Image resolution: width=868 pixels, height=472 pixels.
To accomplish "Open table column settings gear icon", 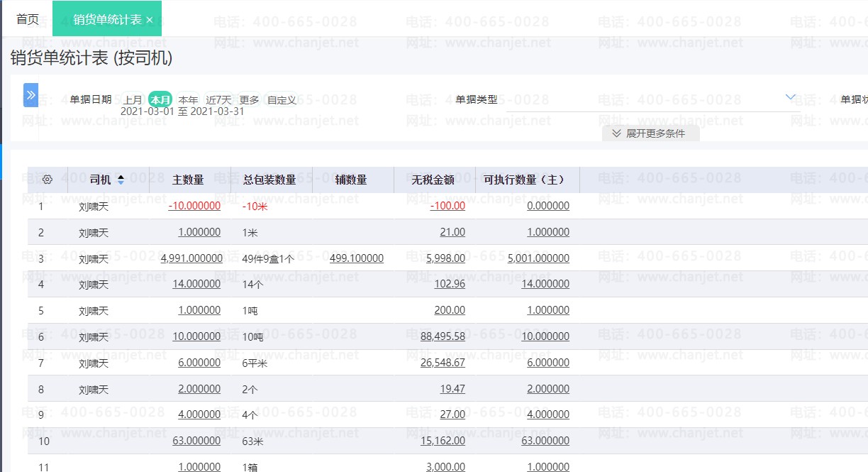I will (48, 180).
